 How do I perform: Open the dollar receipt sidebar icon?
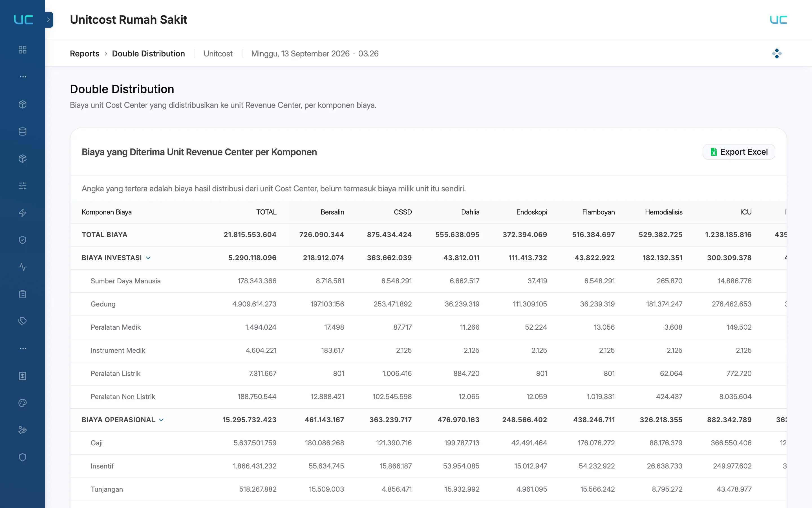23,376
